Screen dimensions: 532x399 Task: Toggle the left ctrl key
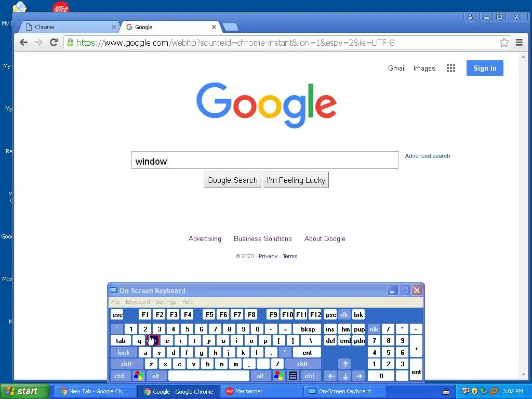[119, 376]
